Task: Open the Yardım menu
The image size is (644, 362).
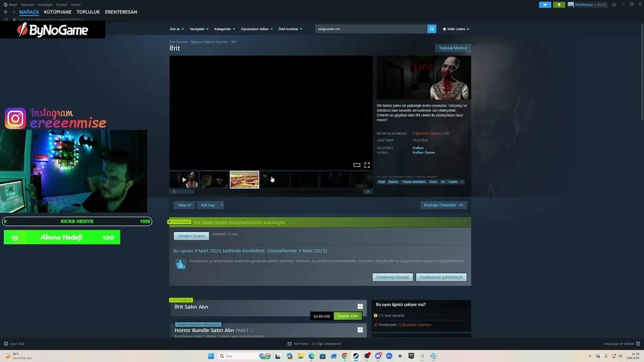Action: 75,5
